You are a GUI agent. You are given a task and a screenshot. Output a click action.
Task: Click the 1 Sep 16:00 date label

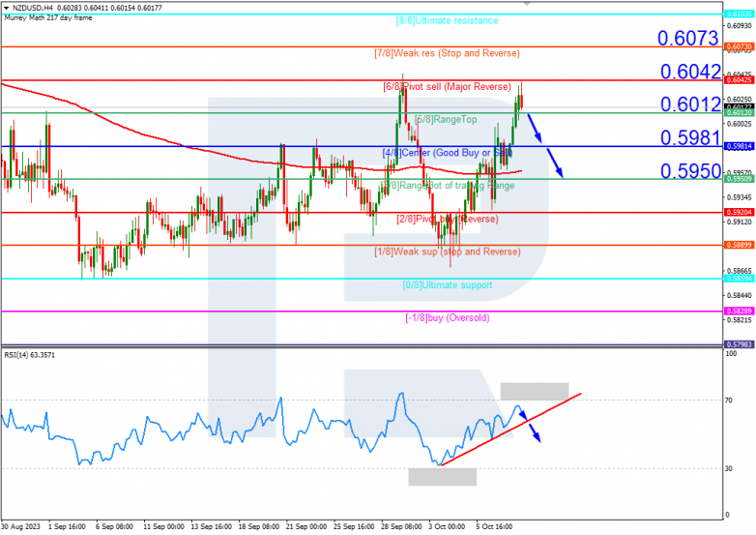(x=67, y=527)
